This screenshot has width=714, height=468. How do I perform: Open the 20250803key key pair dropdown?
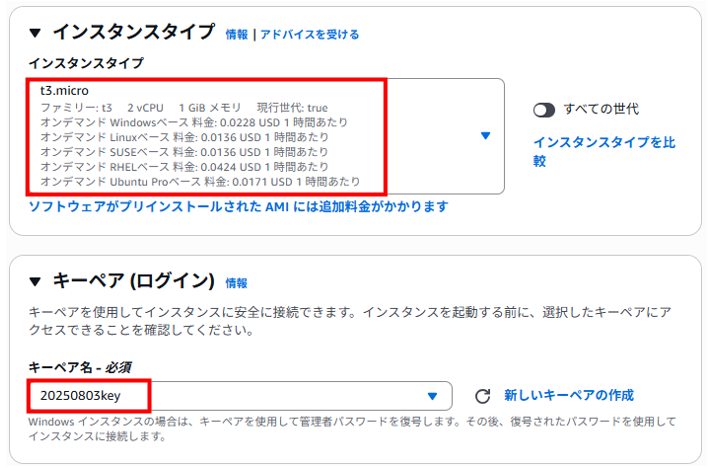[x=240, y=396]
